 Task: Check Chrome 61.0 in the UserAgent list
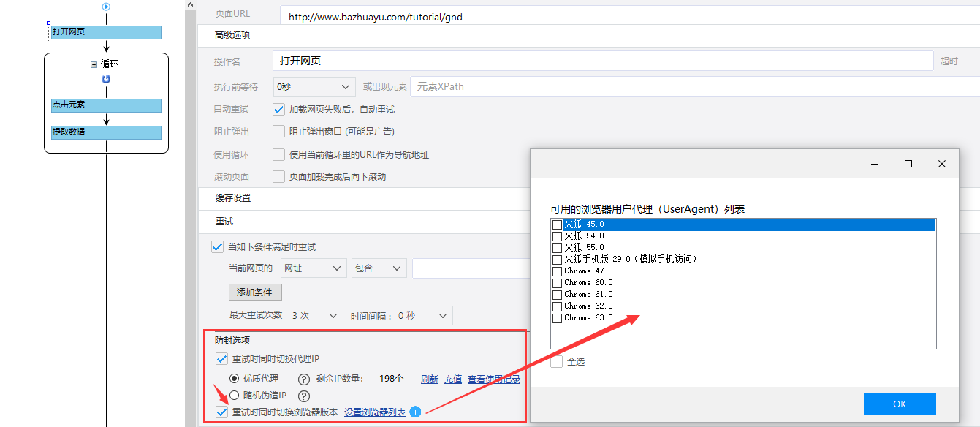pos(558,295)
